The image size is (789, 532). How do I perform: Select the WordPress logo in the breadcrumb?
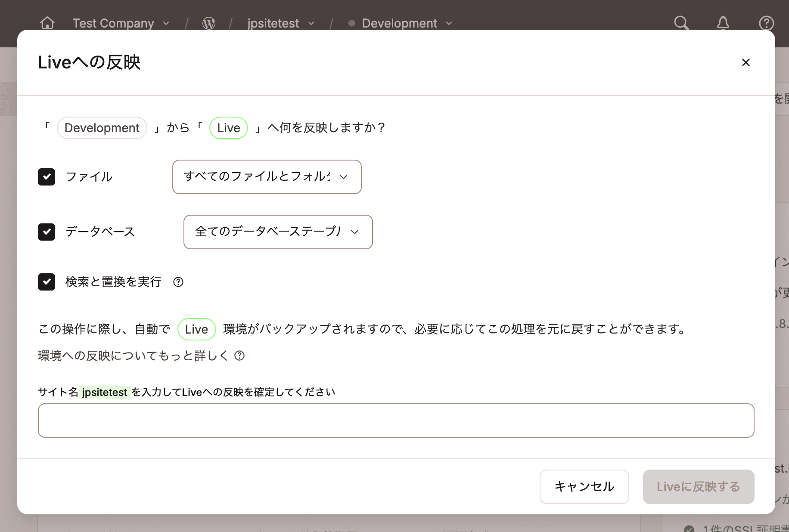click(209, 23)
